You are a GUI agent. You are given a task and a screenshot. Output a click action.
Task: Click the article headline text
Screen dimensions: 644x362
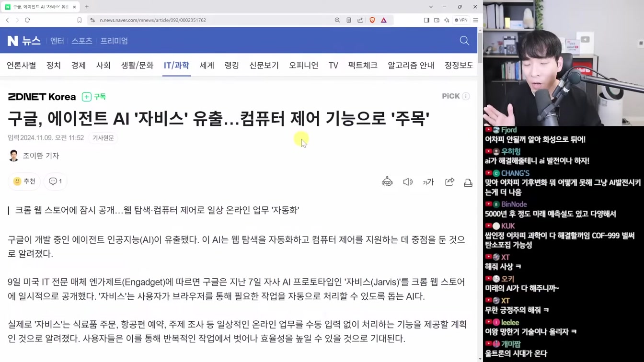pos(218,118)
